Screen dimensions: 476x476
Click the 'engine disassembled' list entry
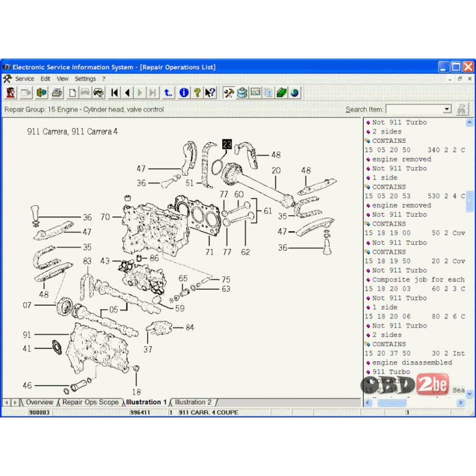(x=412, y=362)
